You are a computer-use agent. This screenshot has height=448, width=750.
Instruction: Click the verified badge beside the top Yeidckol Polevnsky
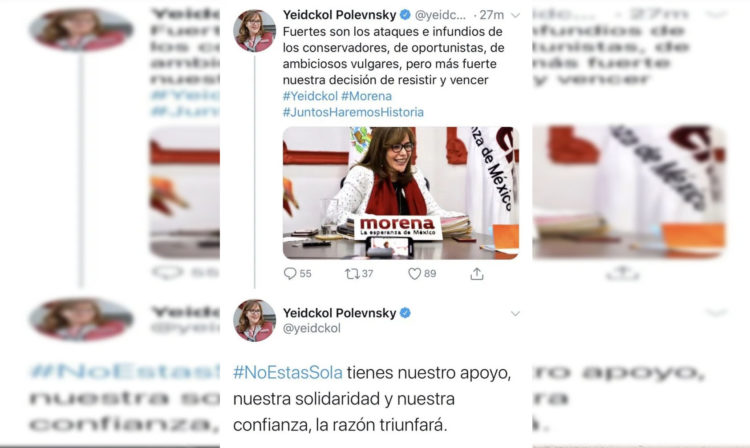405,15
